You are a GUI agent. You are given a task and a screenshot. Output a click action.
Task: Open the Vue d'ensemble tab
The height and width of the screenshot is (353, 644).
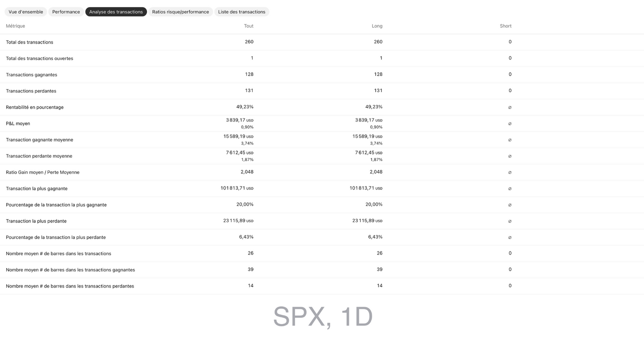[x=25, y=12]
